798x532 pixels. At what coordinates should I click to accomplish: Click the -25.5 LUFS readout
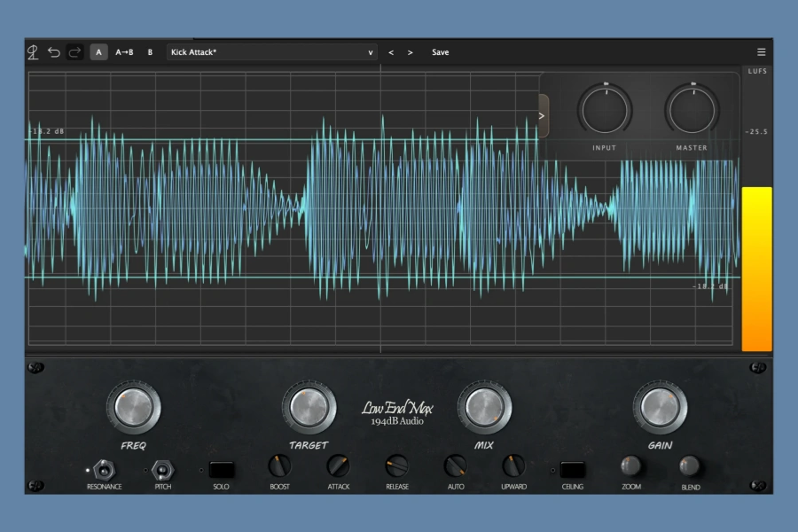point(756,131)
